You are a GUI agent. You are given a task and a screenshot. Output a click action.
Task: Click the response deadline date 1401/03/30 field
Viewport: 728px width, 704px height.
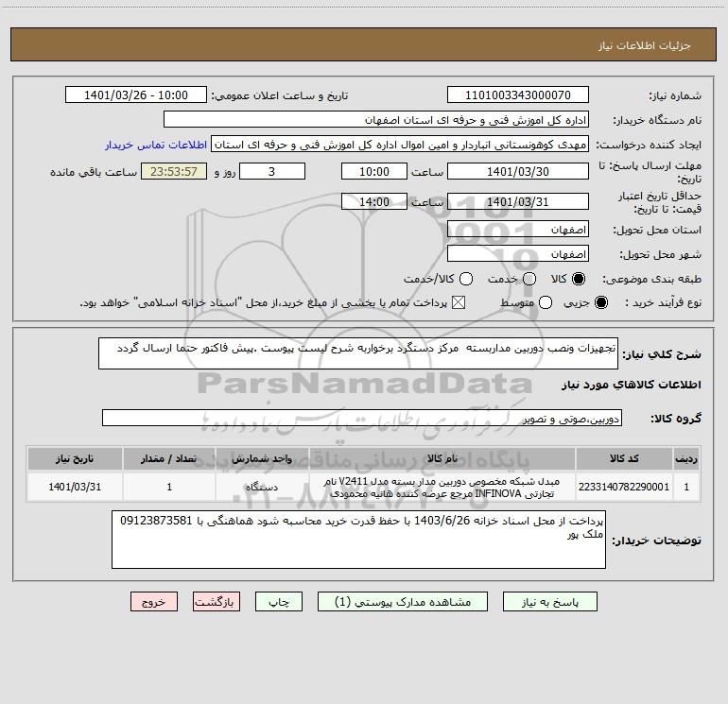(518, 172)
